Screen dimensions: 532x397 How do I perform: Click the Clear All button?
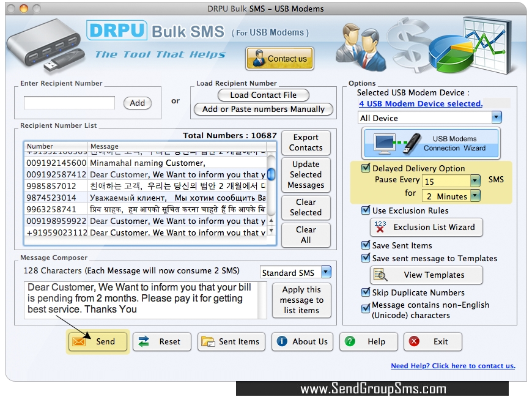[306, 235]
